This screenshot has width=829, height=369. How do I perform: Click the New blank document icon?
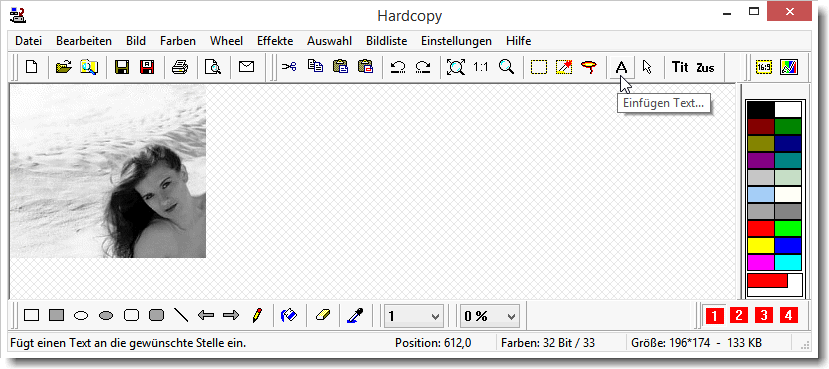tap(32, 67)
